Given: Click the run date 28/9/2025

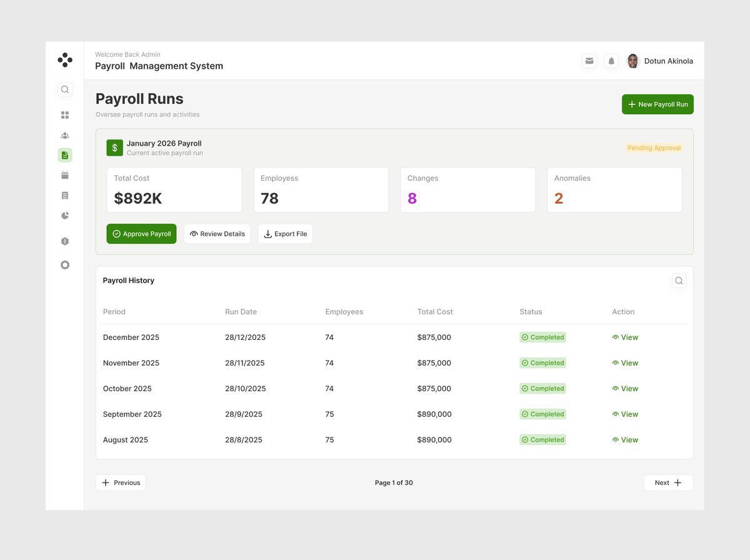Looking at the screenshot, I should click(x=244, y=414).
